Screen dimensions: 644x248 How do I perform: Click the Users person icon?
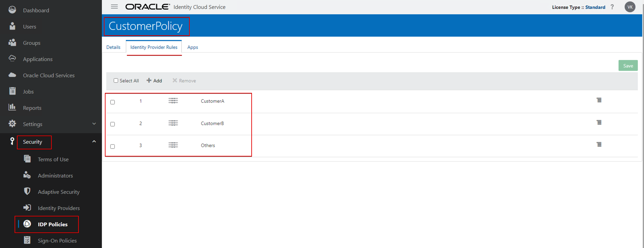[x=12, y=26]
